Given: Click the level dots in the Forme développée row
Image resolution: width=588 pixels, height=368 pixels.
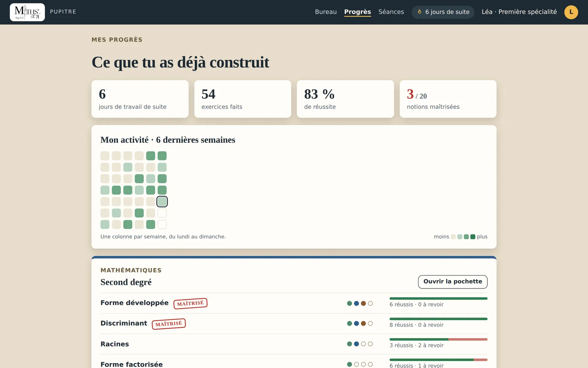Looking at the screenshot, I should pos(360,304).
